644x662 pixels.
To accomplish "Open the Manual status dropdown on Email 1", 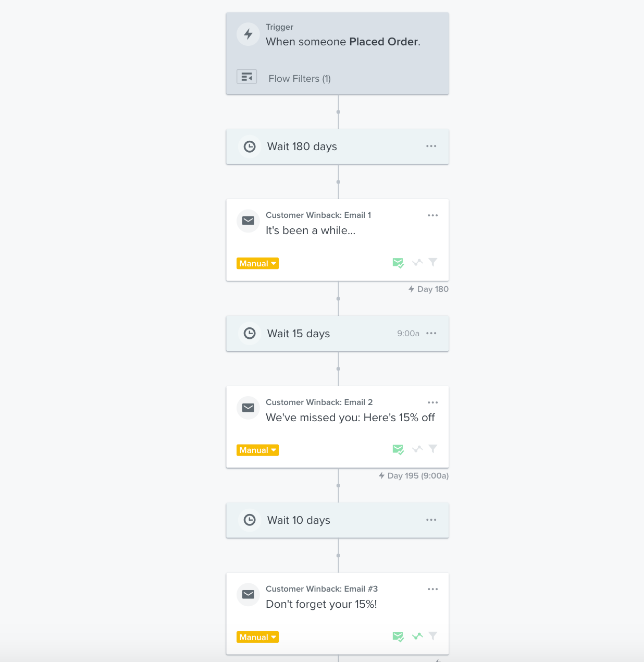I will point(257,264).
